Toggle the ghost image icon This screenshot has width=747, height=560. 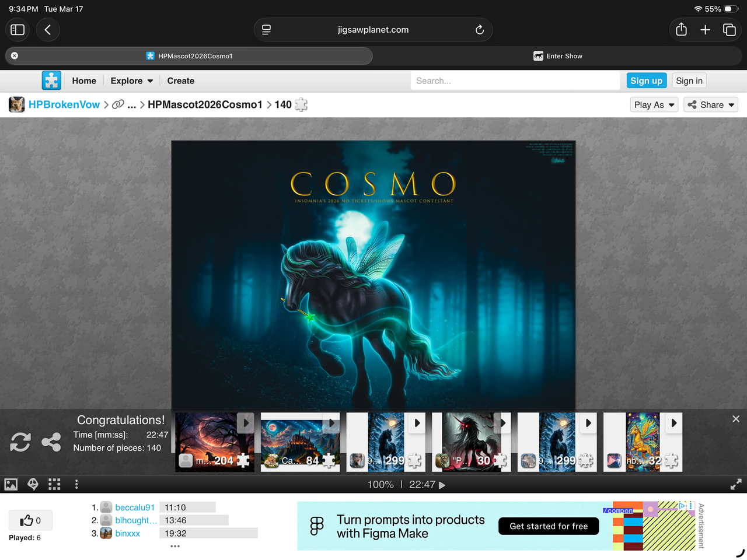[33, 484]
